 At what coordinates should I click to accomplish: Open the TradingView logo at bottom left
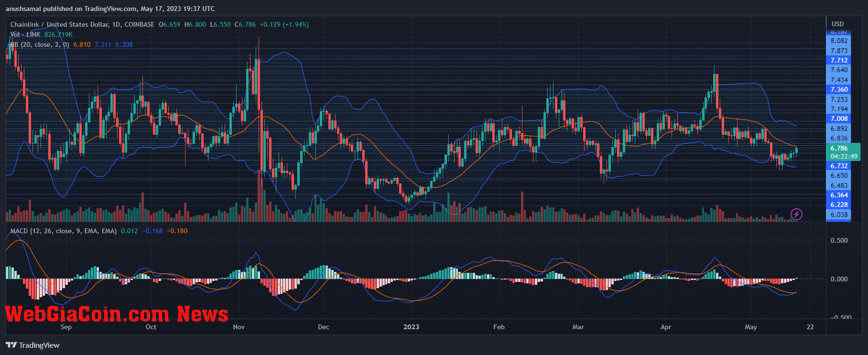(33, 345)
